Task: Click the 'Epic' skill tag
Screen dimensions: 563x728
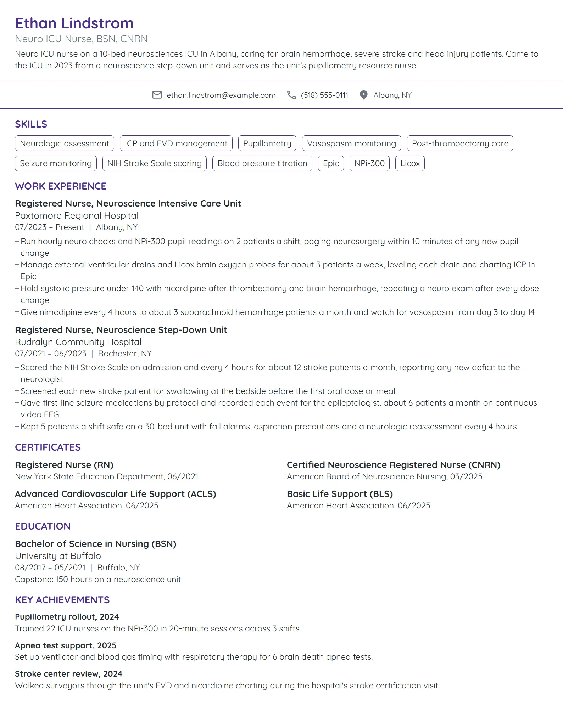Action: tap(331, 163)
